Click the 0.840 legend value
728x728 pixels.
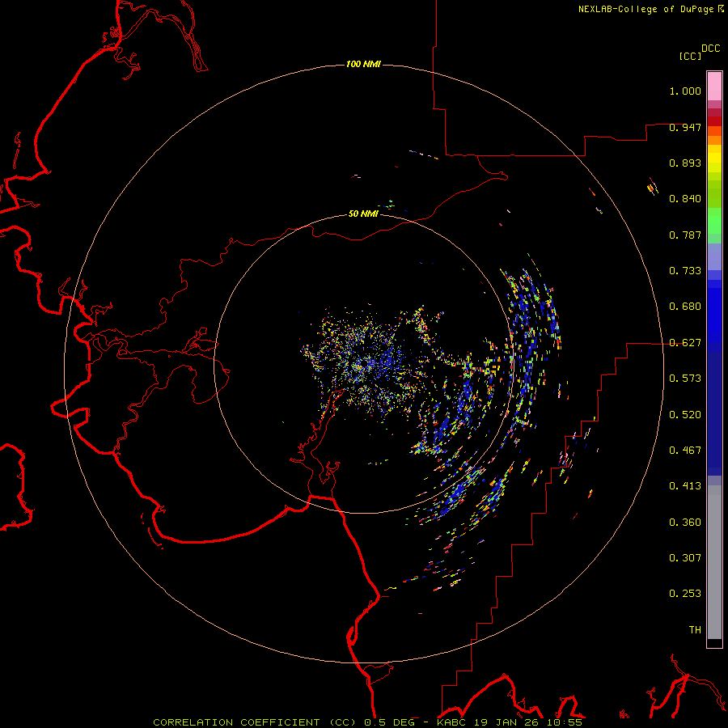[685, 199]
